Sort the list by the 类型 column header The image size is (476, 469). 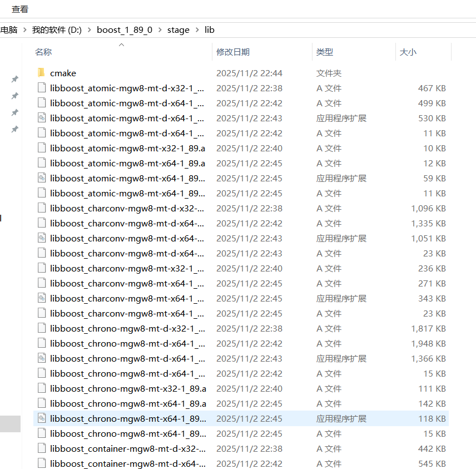pyautogui.click(x=325, y=52)
